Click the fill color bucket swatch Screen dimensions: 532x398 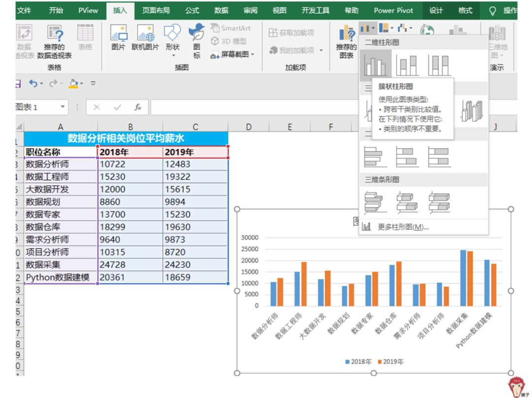tap(73, 83)
